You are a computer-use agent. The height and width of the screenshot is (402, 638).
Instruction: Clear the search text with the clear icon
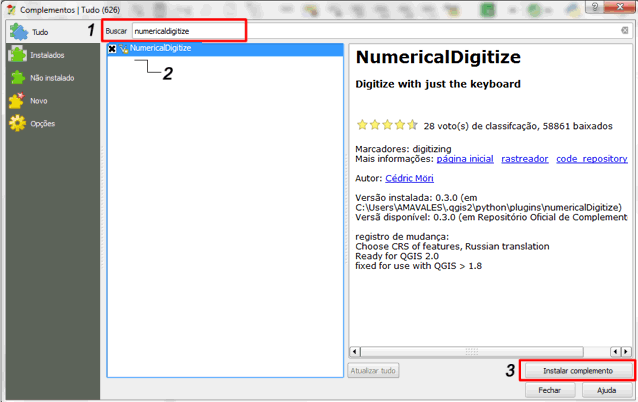[x=624, y=31]
